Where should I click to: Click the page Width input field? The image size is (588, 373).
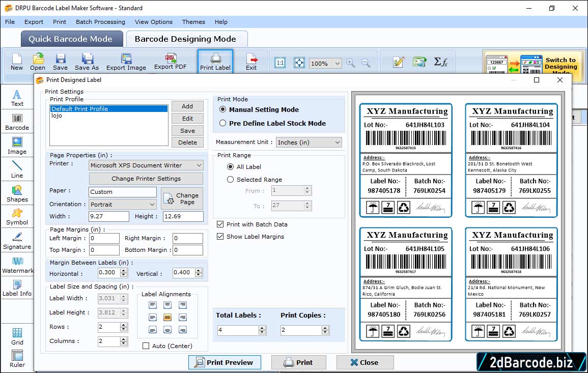coord(109,216)
